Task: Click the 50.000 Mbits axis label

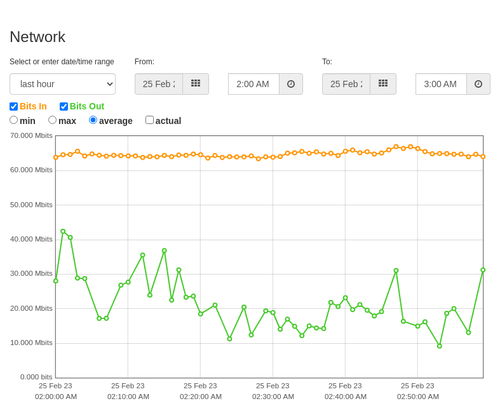Action: pos(31,205)
